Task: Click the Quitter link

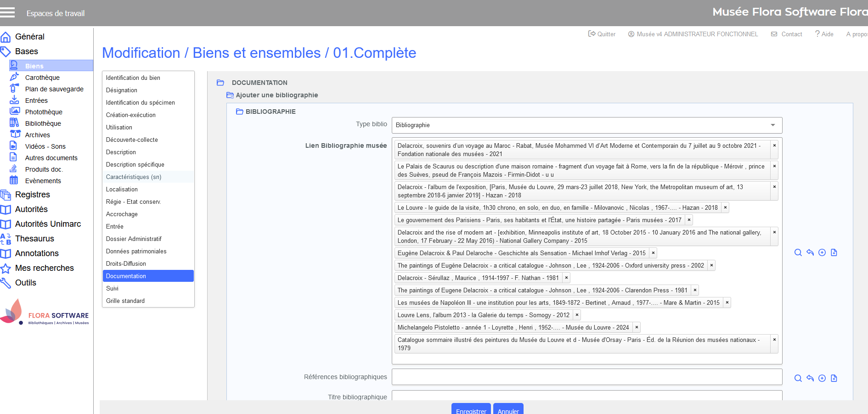Action: point(602,34)
